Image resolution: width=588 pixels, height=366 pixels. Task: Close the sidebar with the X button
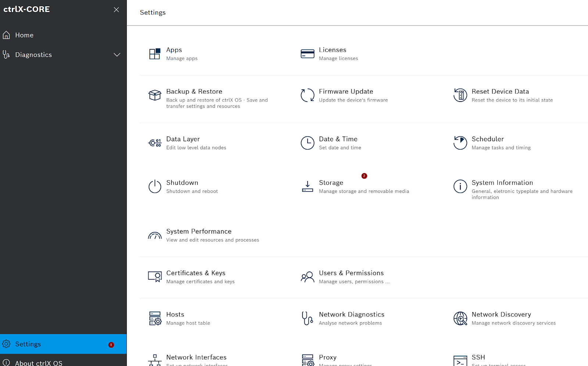pos(116,10)
